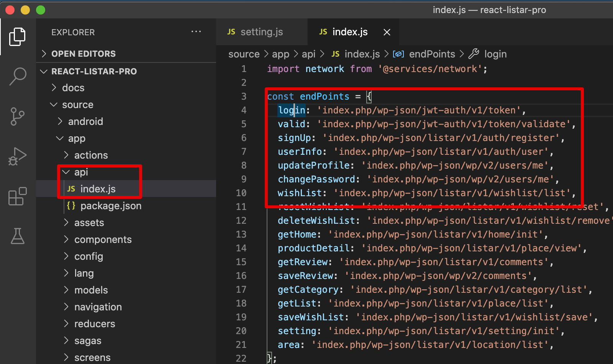613x364 pixels.
Task: Expand the lang folder
Action: 126,273
